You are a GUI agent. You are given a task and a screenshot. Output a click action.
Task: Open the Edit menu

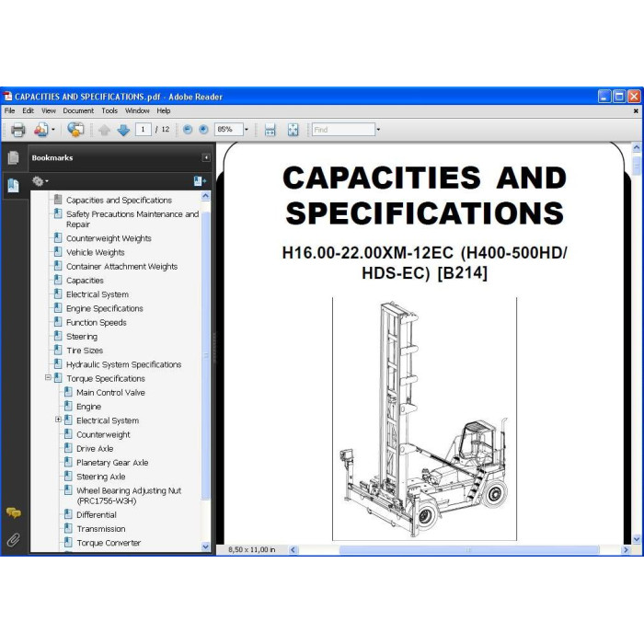point(28,111)
